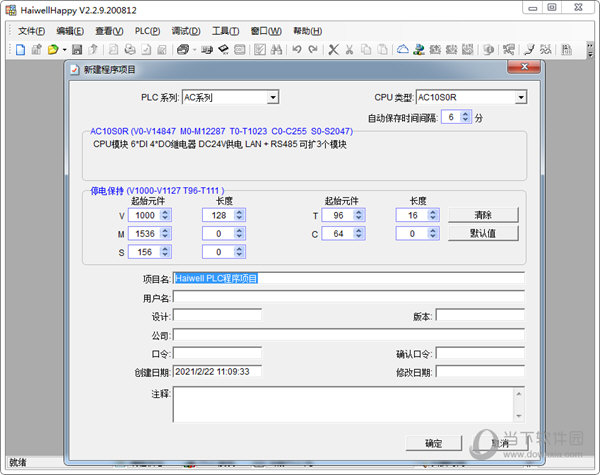
Task: Click the grayed monitor toolbar icon
Action: tap(488, 50)
